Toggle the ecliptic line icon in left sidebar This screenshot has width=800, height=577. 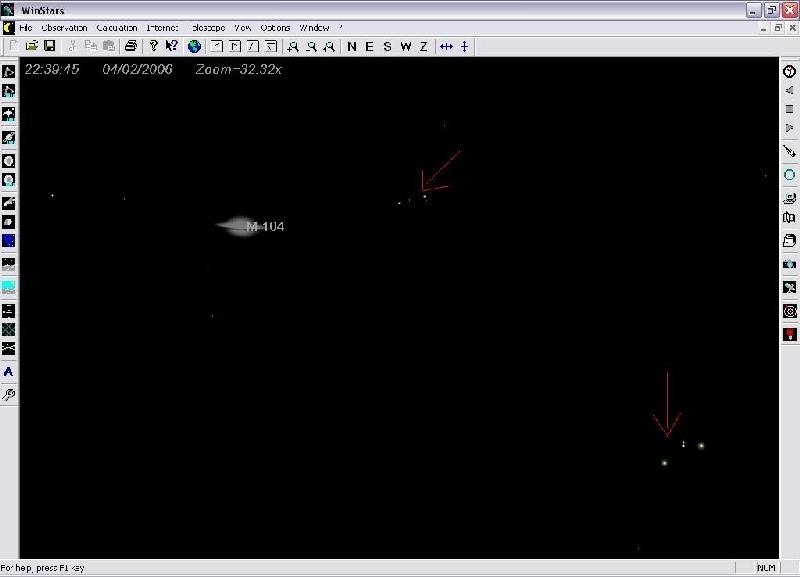point(9,348)
